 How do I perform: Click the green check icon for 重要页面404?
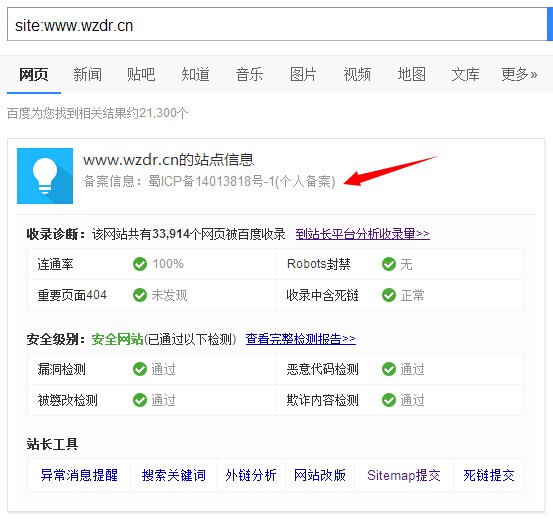140,295
